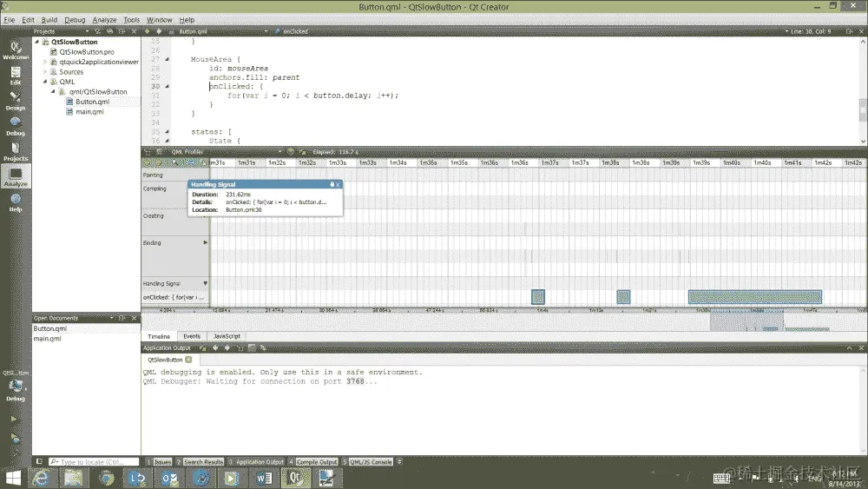Expand the Binding row in profiler
868x489 pixels.
tap(206, 242)
